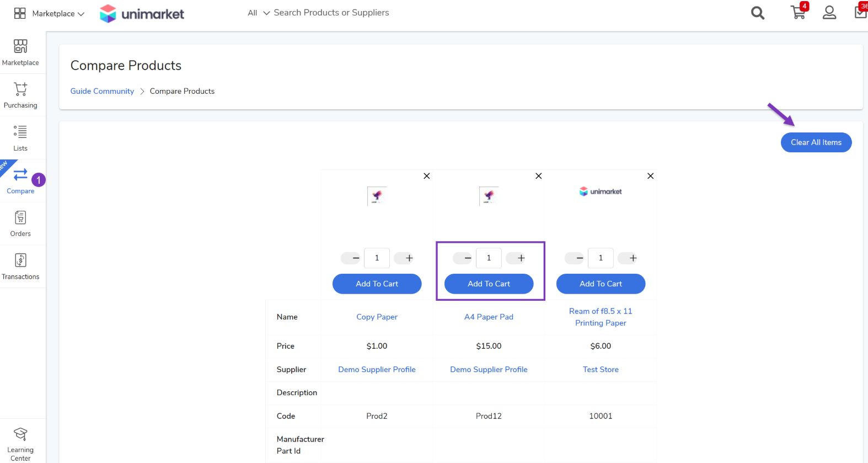Click Clear All Items button
This screenshot has height=463, width=868.
(816, 142)
